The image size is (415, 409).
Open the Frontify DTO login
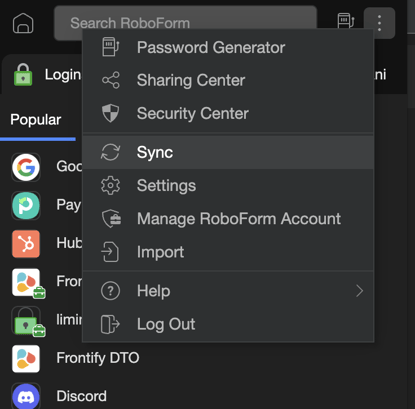click(x=97, y=358)
